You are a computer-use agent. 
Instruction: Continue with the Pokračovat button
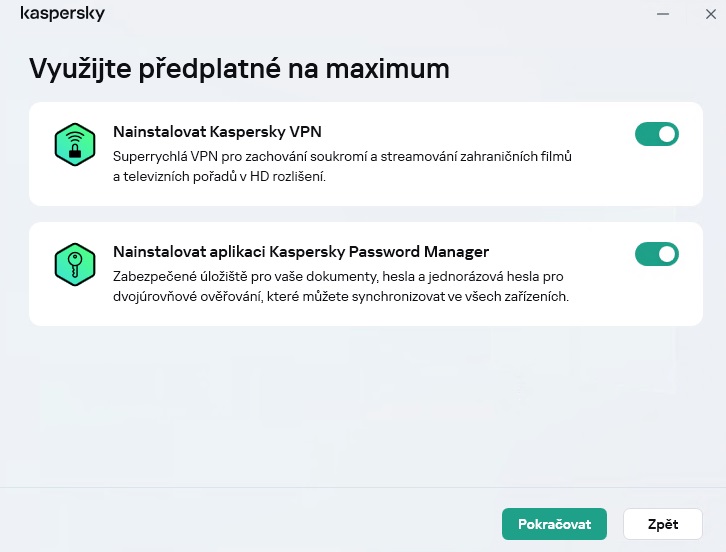[554, 524]
